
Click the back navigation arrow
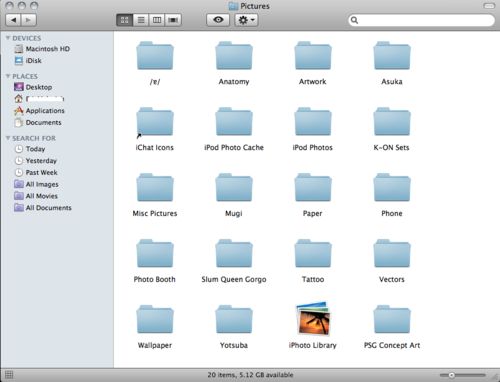pyautogui.click(x=13, y=20)
